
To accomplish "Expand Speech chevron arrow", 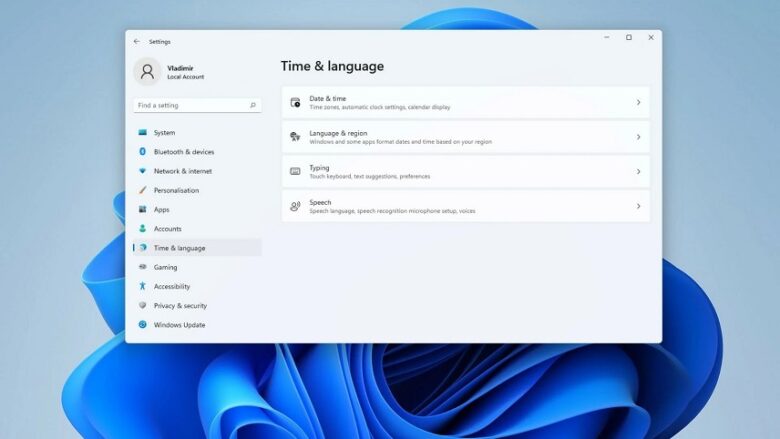I will [x=639, y=206].
